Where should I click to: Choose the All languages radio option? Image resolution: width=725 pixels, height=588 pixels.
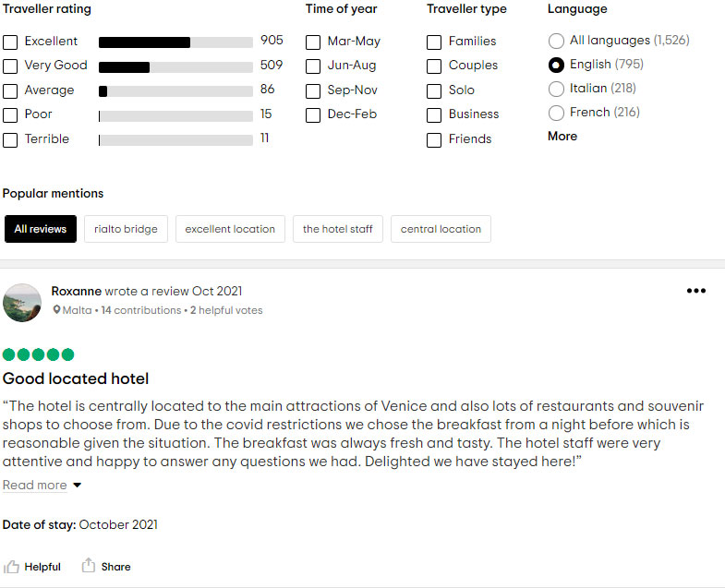point(556,41)
